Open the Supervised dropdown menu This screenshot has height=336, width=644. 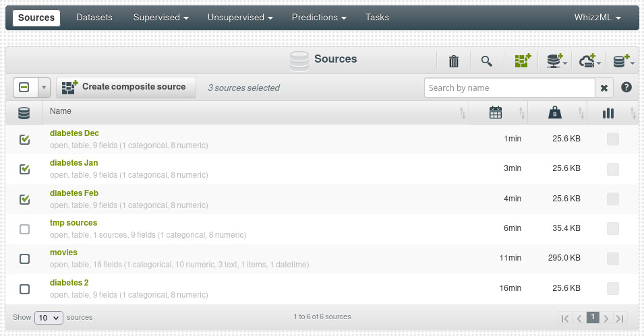[x=160, y=17]
